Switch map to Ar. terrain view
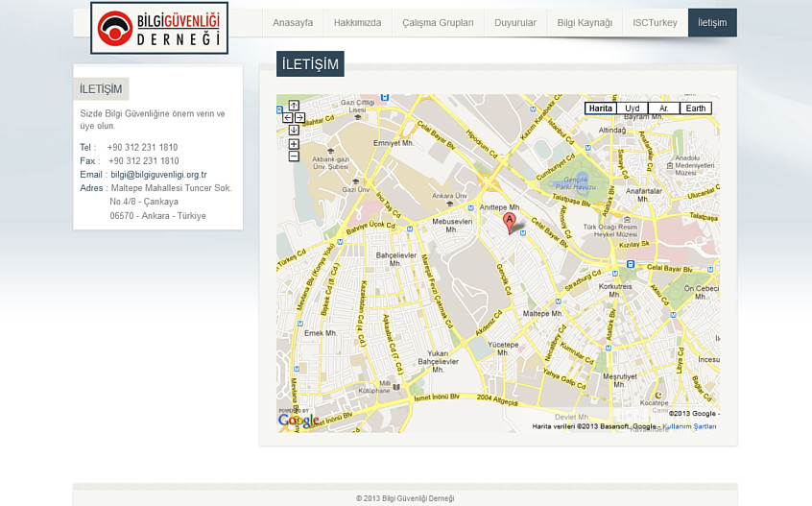The image size is (812, 506). [664, 108]
